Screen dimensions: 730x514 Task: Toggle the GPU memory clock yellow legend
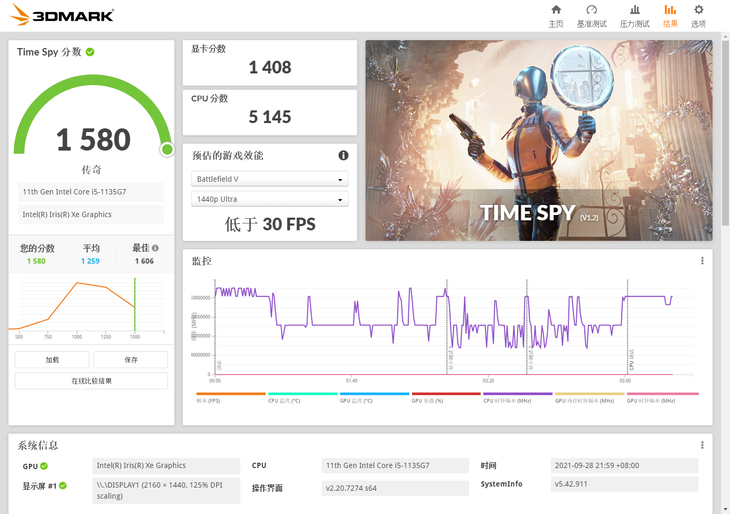coord(589,398)
